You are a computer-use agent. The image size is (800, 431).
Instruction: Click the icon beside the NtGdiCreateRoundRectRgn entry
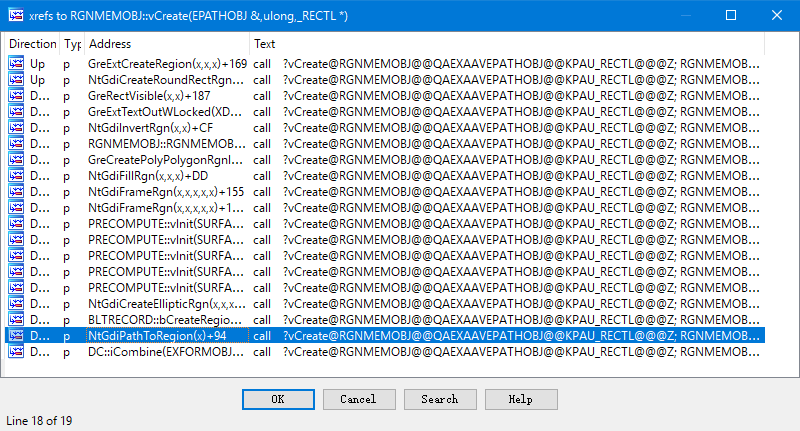pos(16,79)
